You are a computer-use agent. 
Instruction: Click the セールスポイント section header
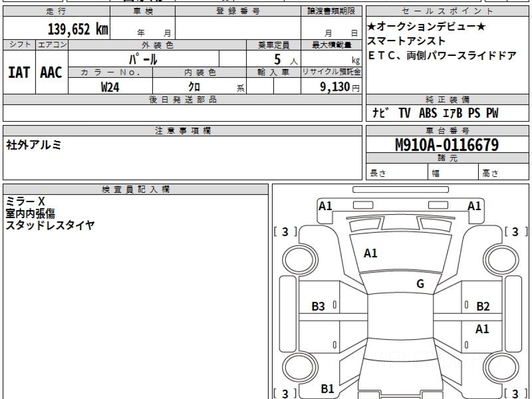click(447, 12)
